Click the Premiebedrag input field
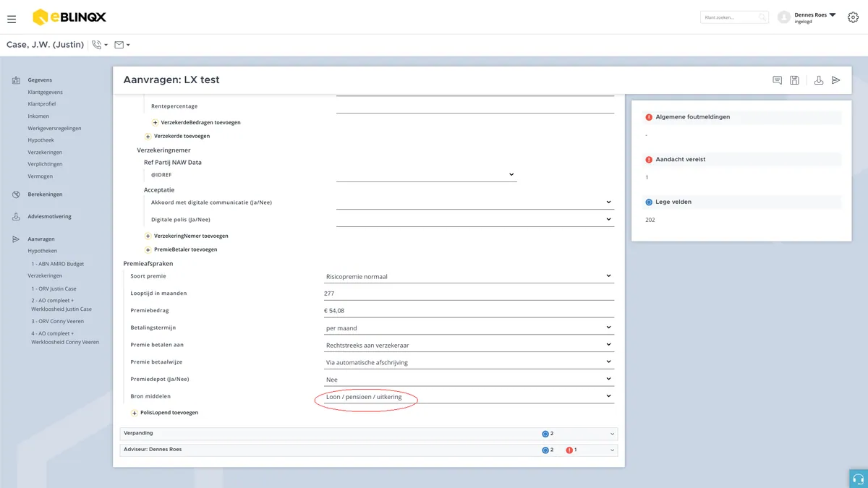The image size is (868, 488). point(469,311)
